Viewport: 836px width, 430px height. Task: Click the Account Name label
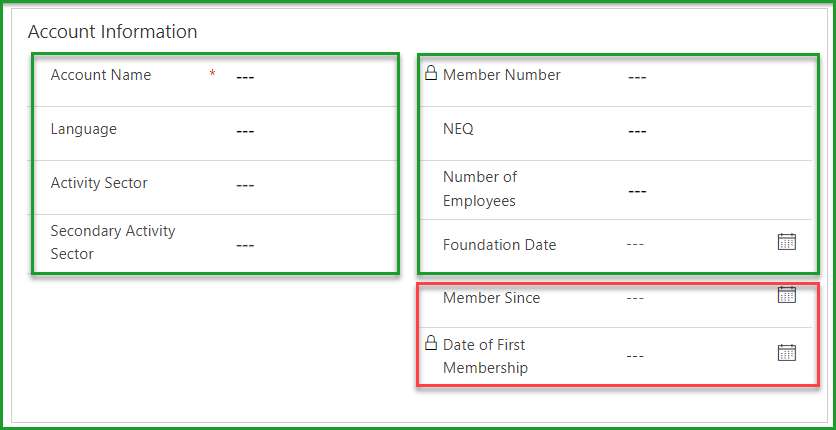coord(101,75)
